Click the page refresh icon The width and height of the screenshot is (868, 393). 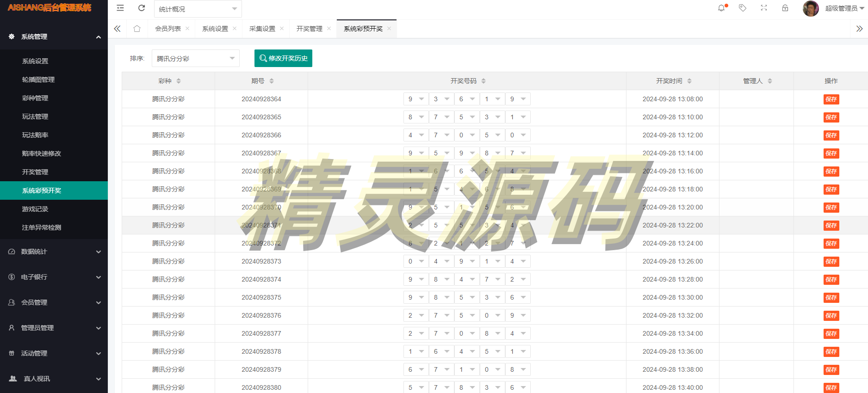point(142,8)
